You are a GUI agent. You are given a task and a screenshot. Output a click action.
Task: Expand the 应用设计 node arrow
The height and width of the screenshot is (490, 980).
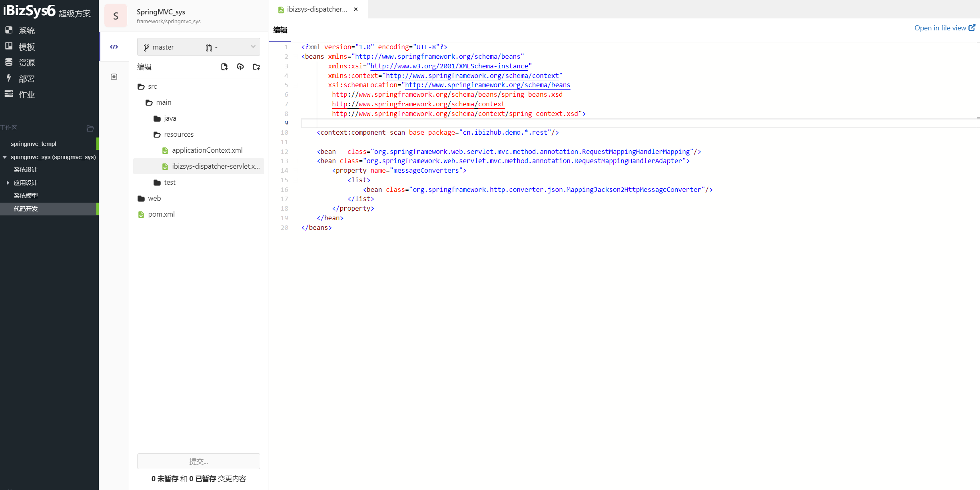8,183
